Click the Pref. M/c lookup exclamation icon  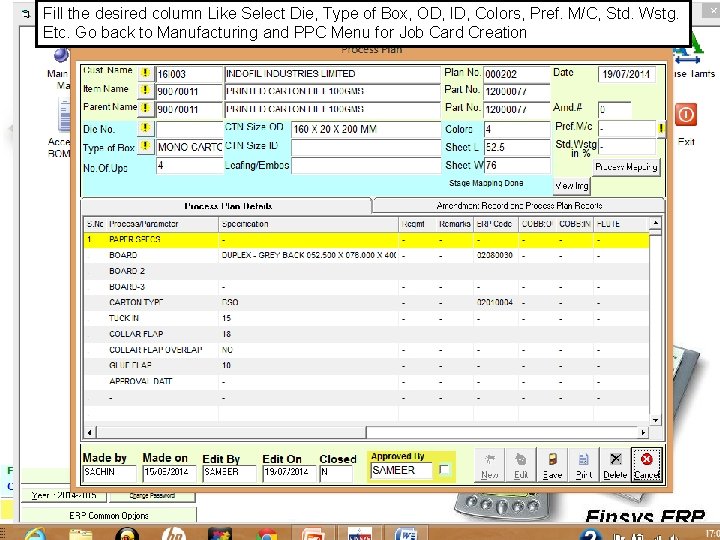click(x=661, y=129)
